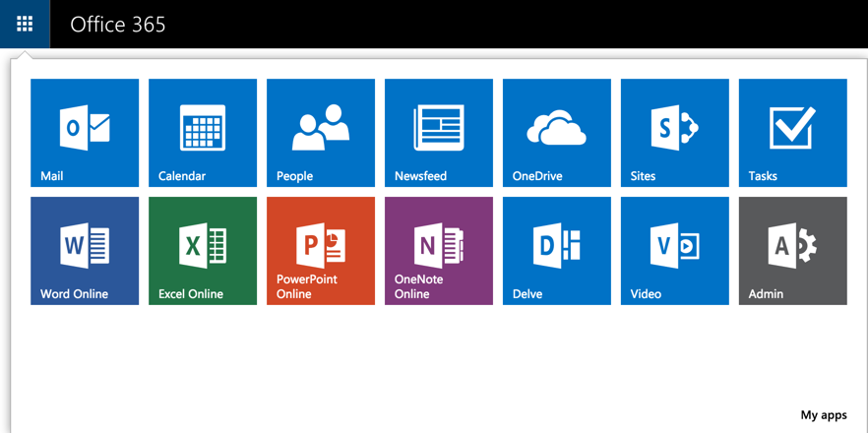Open the Sites SharePoint tile
The width and height of the screenshot is (868, 433).
coord(675,133)
